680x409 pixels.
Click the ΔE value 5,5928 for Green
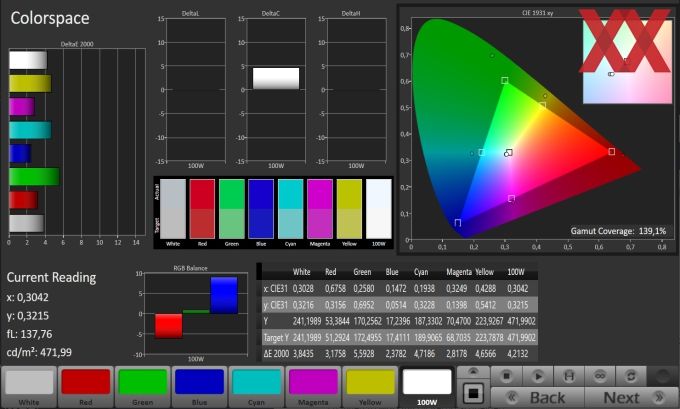click(x=363, y=353)
